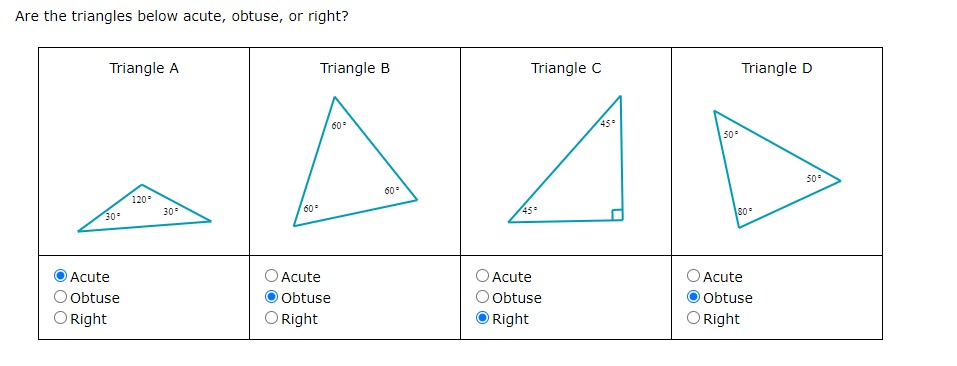Click the right-angle square marker in Triangle C

[x=617, y=214]
